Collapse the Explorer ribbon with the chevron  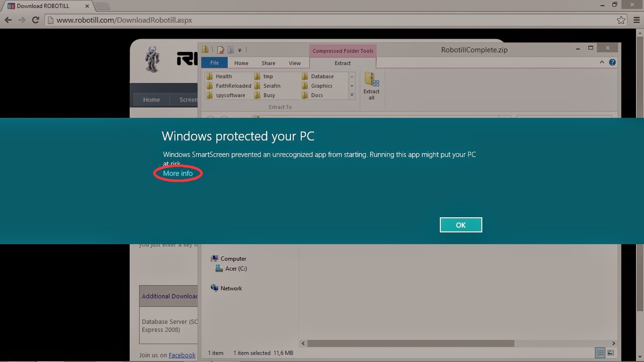[x=602, y=62]
